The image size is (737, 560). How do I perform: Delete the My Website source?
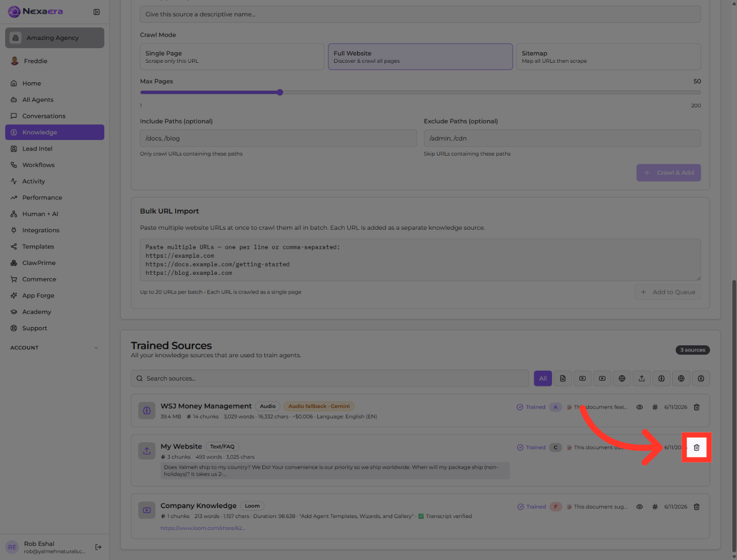[697, 447]
